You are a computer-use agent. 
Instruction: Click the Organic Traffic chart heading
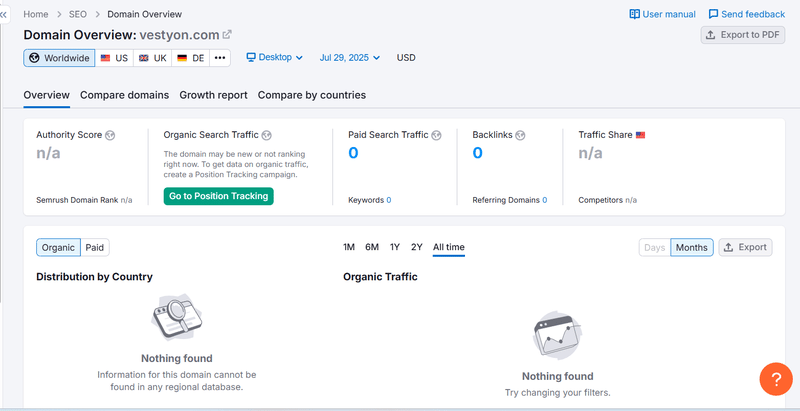(x=380, y=277)
